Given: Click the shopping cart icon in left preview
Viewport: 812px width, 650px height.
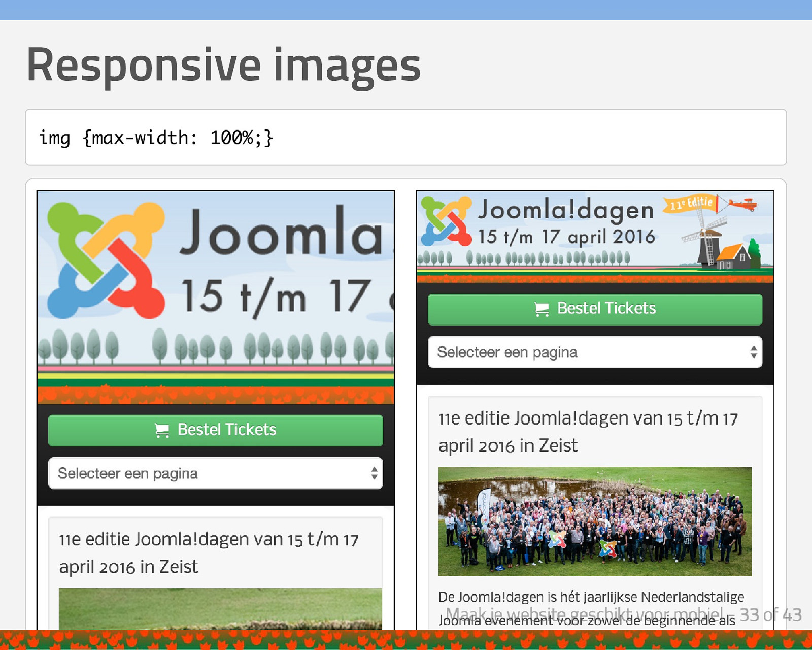Looking at the screenshot, I should [x=162, y=431].
